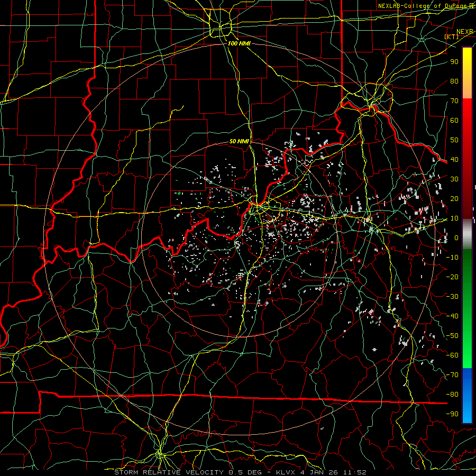Select the -50 scale value

[x=452, y=336]
